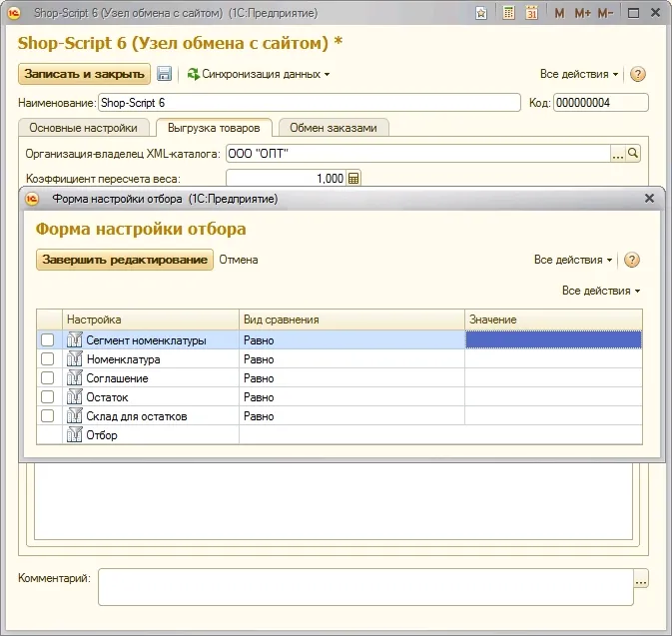Click ellipsis button at comment field
This screenshot has height=636, width=672.
tap(641, 579)
